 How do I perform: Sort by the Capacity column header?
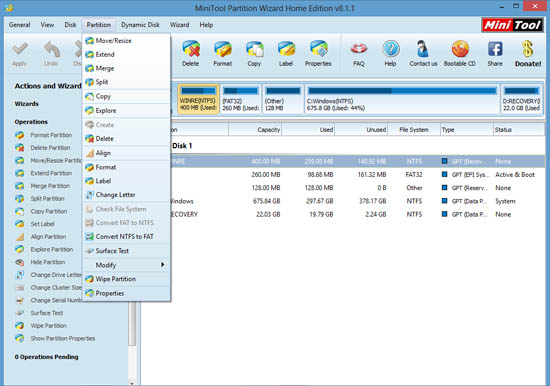255,129
